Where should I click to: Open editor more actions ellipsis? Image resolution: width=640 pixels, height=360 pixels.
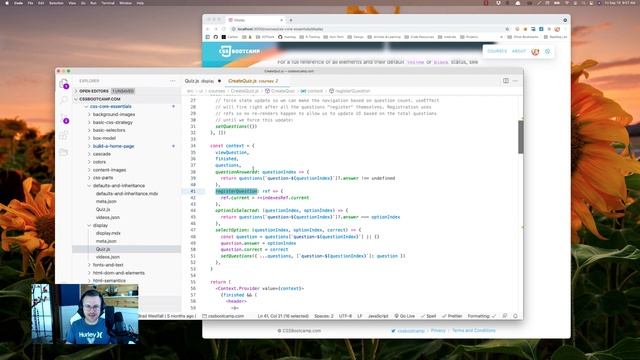515,81
